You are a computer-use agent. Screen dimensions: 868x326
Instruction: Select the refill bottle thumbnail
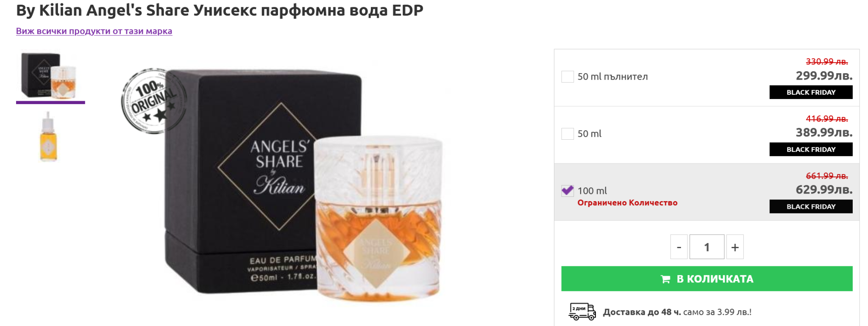49,136
